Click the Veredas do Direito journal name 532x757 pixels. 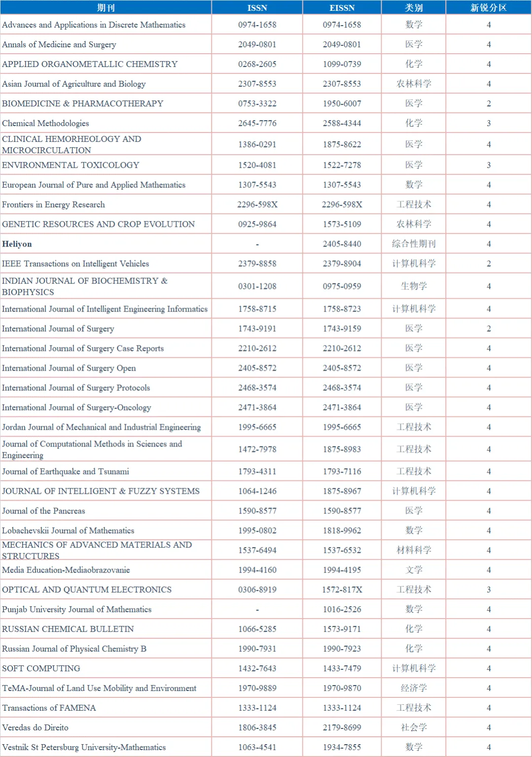coord(35,727)
